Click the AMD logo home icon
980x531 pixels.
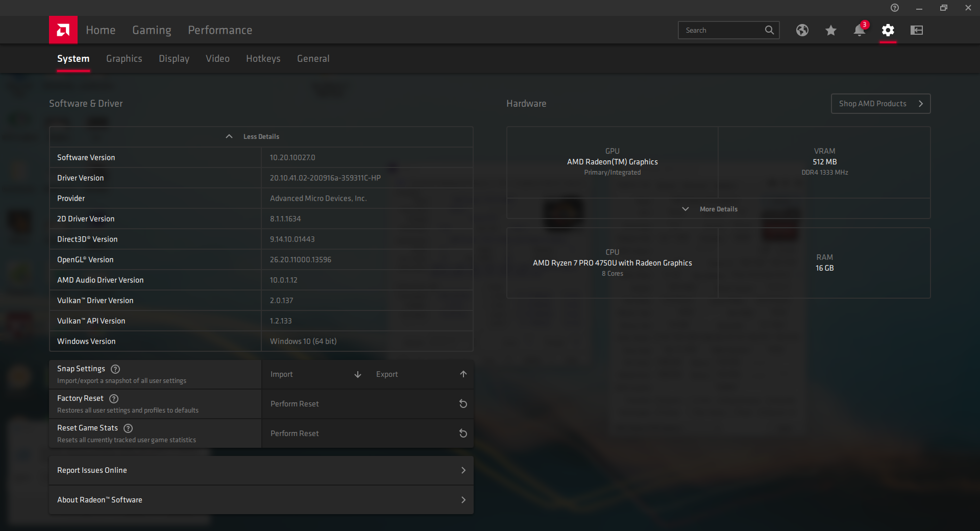click(x=63, y=30)
